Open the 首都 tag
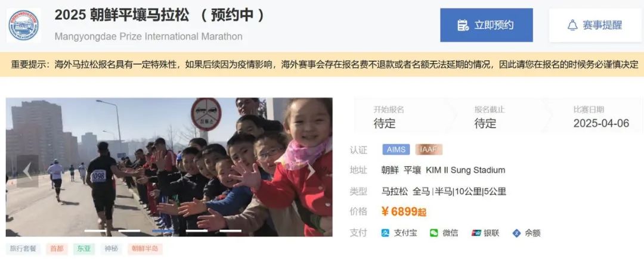This screenshot has width=644, height=262. (57, 248)
